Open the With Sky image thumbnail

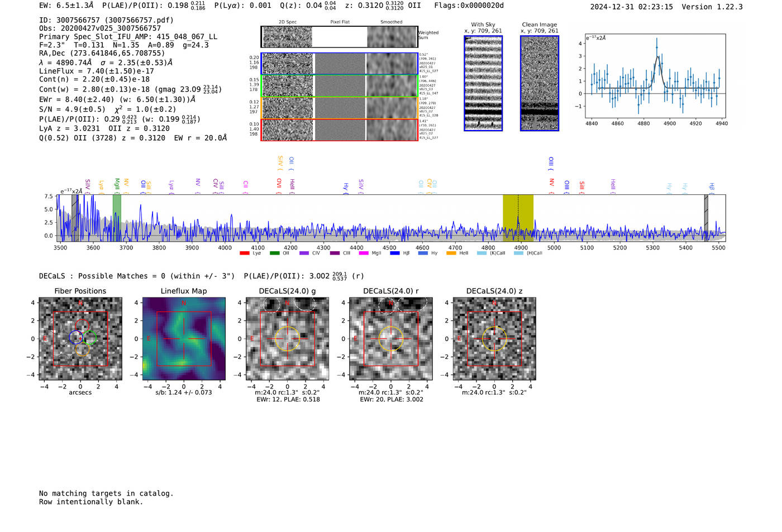click(483, 83)
